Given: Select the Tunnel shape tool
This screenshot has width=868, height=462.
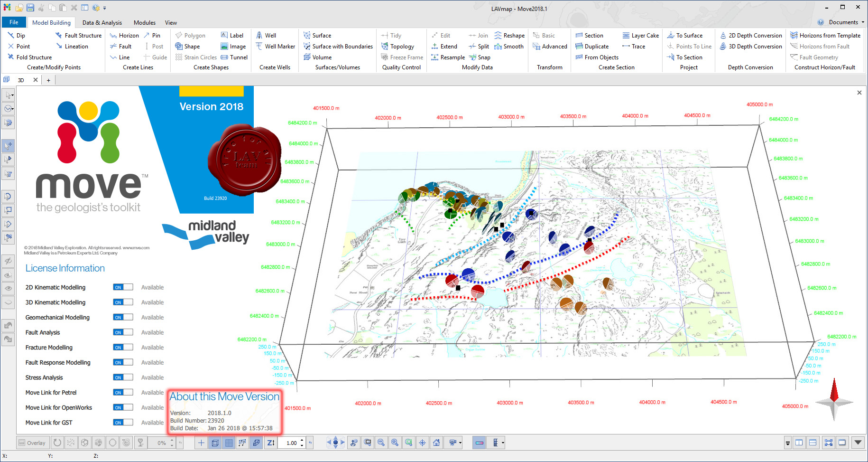Looking at the screenshot, I should [x=234, y=57].
